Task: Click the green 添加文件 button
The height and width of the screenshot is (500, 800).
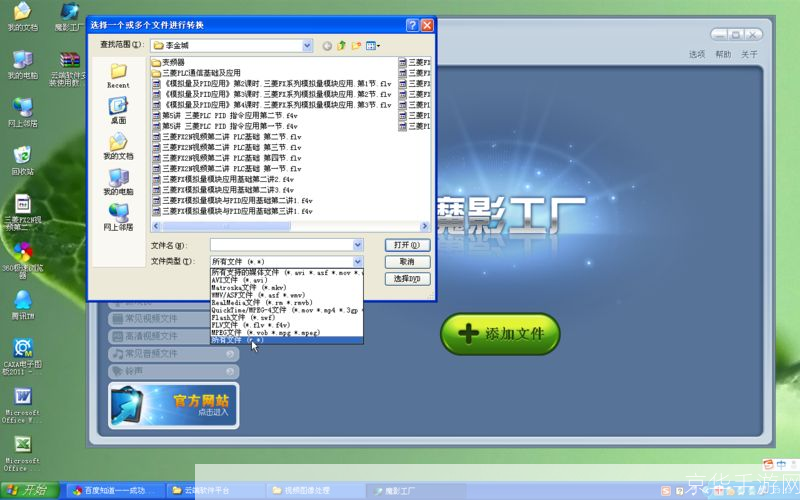Action: 500,334
